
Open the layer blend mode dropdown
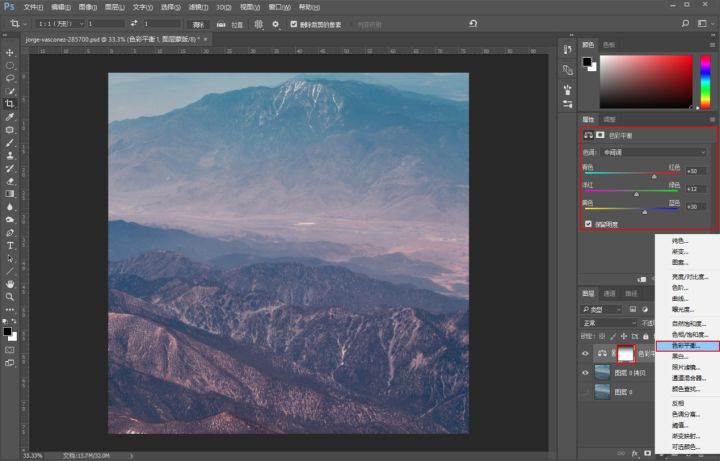tap(608, 323)
